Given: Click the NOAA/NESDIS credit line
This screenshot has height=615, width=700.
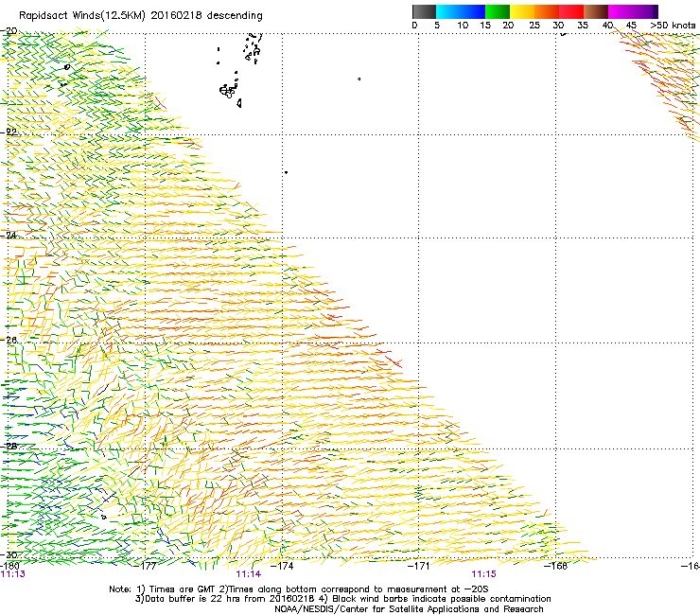Looking at the screenshot, I should pos(409,609).
